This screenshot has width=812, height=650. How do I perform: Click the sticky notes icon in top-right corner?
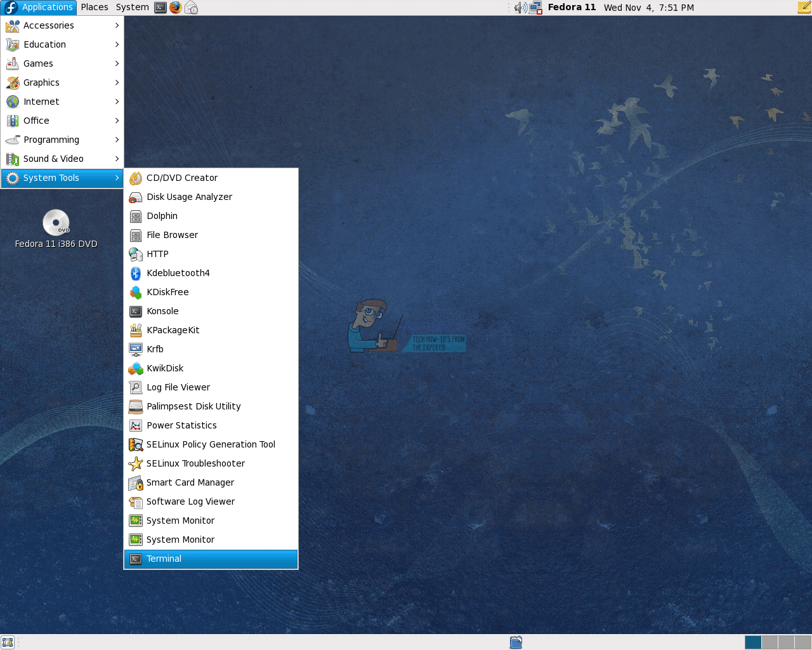804,8
